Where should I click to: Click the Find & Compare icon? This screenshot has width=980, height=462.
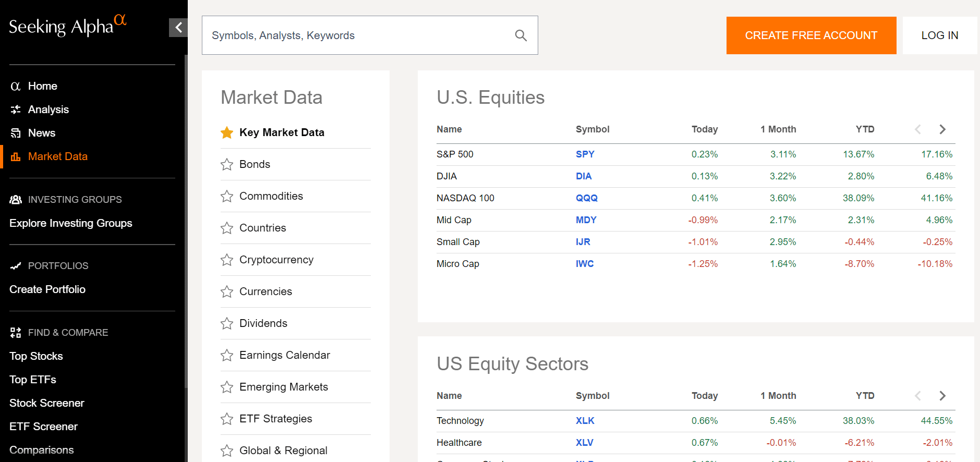[x=16, y=333]
